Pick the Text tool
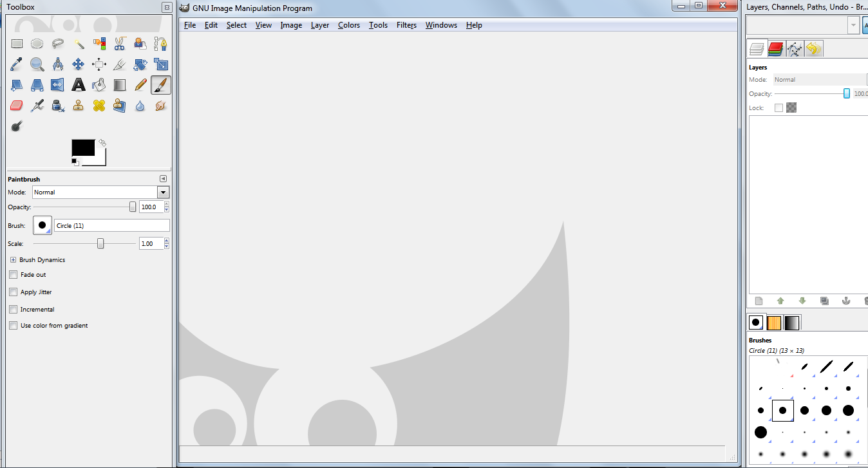This screenshot has width=868, height=468. point(79,85)
